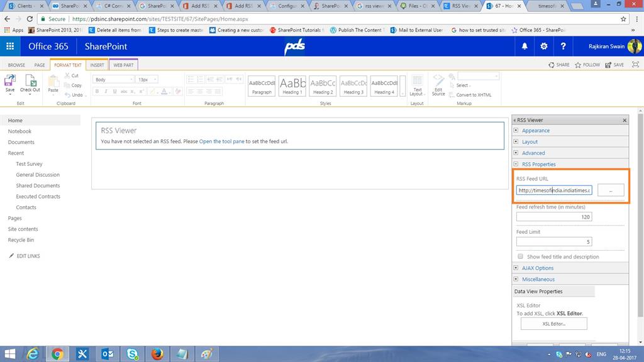Image resolution: width=644 pixels, height=362 pixels.
Task: Collapse the RSS Properties section
Action: click(x=518, y=164)
